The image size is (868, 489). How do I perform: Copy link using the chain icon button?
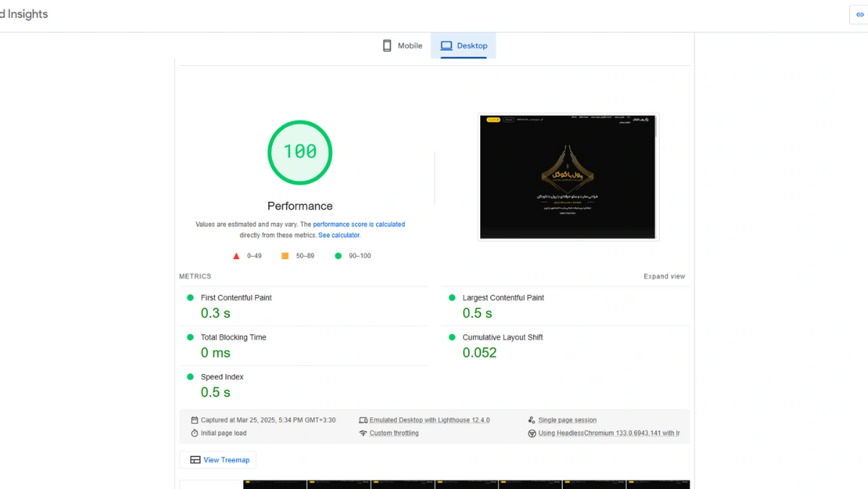pyautogui.click(x=859, y=14)
